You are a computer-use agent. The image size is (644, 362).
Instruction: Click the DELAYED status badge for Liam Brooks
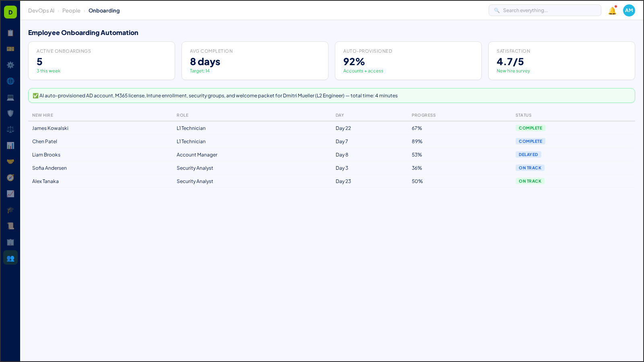coord(528,154)
